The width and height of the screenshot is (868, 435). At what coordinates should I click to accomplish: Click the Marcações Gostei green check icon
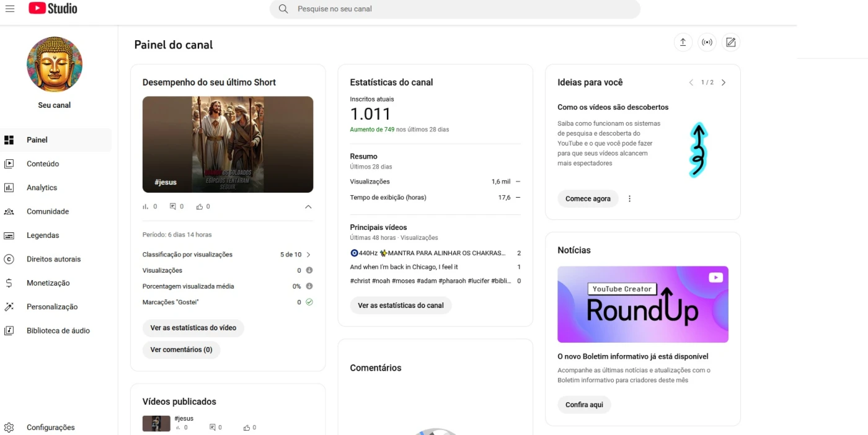coord(309,302)
